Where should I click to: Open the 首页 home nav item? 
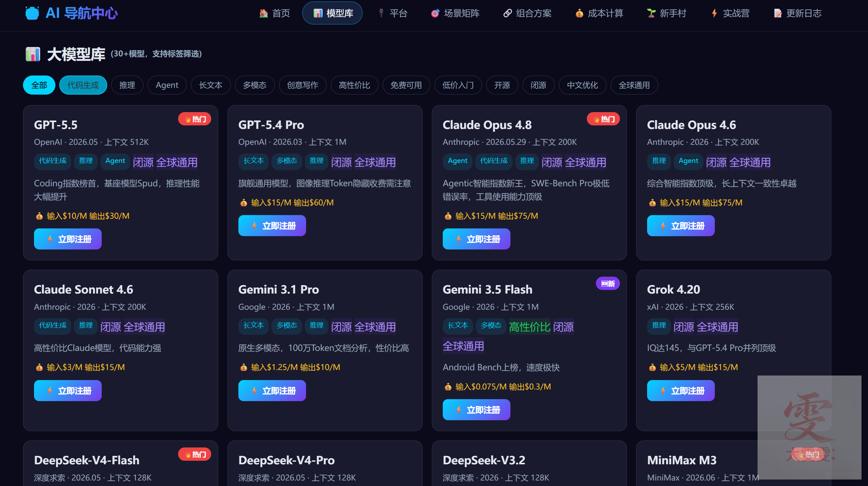[274, 13]
